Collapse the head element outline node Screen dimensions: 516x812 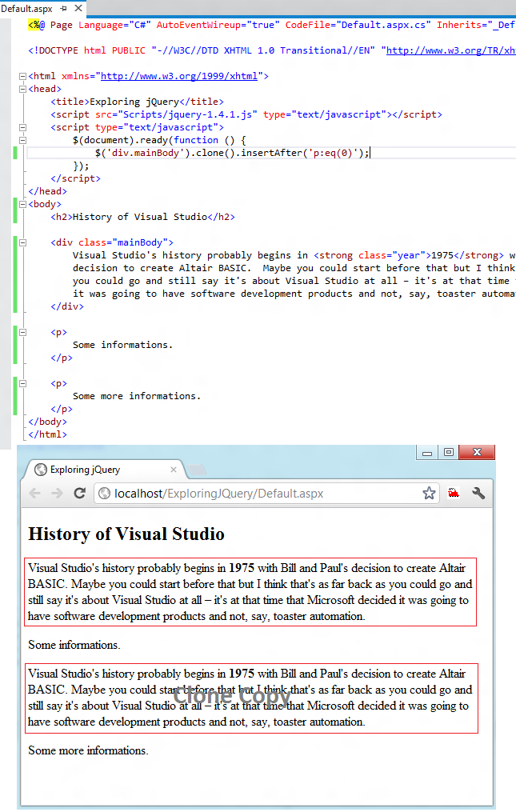[x=22, y=89]
